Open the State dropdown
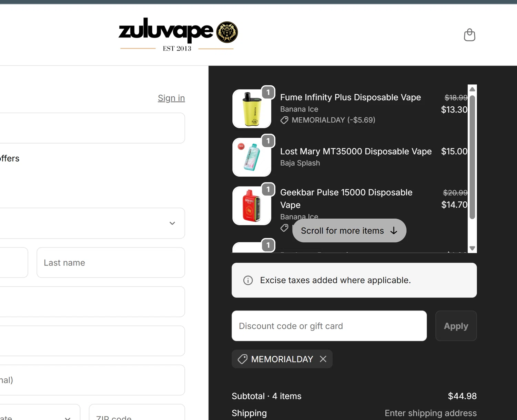 point(40,412)
